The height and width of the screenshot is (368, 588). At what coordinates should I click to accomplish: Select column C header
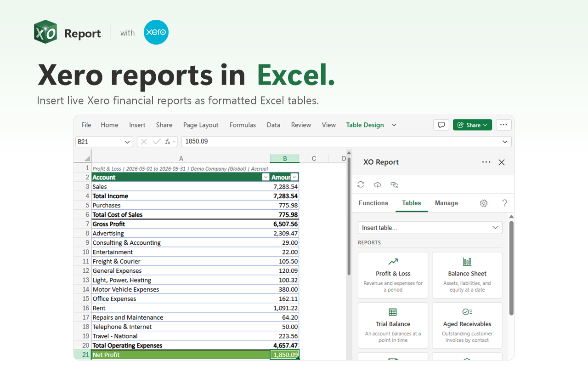tap(314, 158)
